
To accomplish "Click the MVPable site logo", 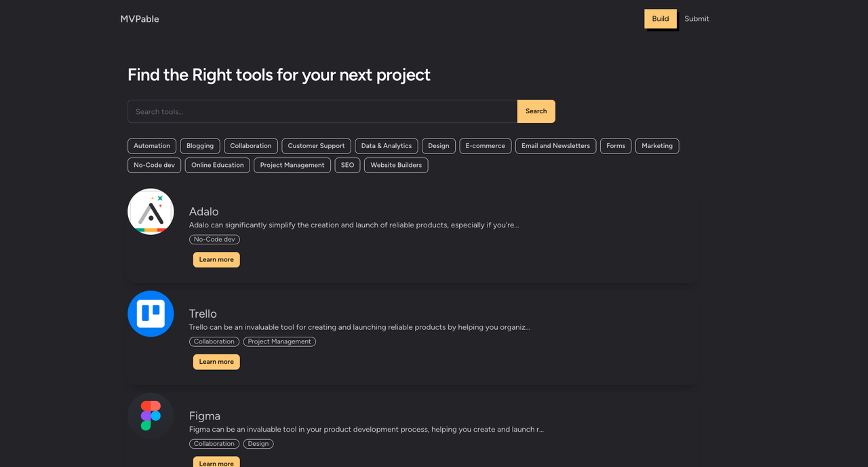I will 140,18.
